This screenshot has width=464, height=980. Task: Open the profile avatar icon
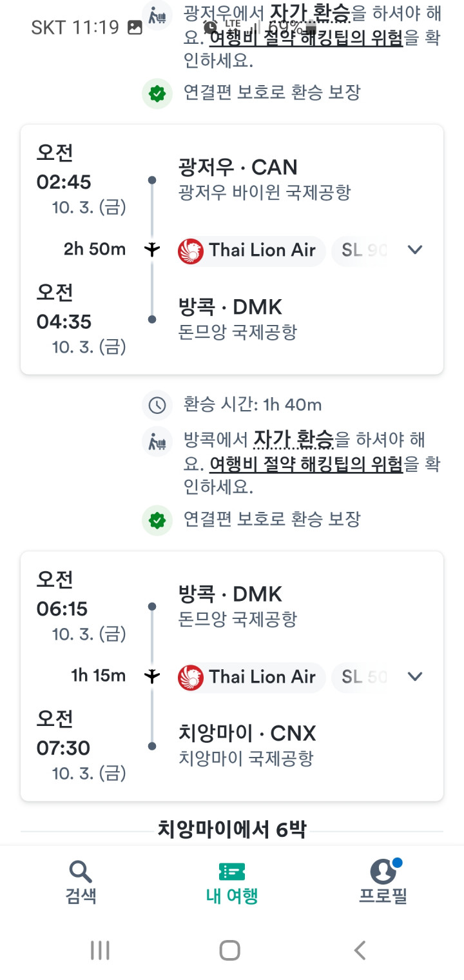383,872
